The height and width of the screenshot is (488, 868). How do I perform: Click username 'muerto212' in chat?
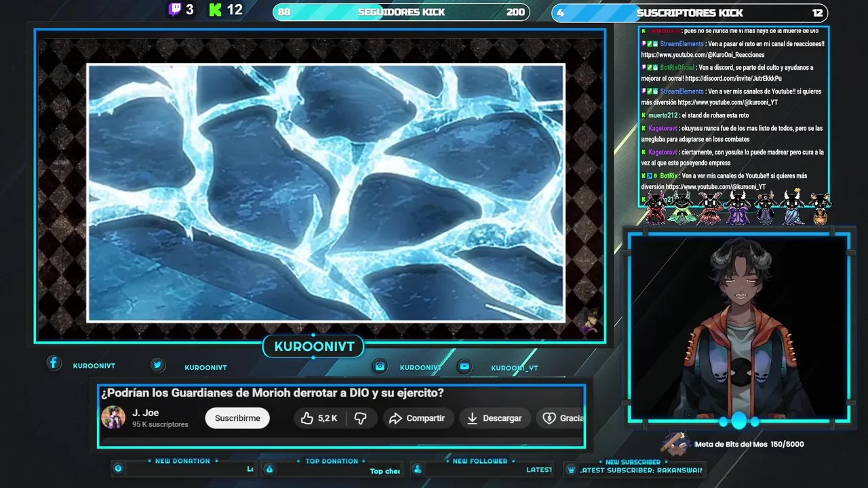pyautogui.click(x=663, y=115)
